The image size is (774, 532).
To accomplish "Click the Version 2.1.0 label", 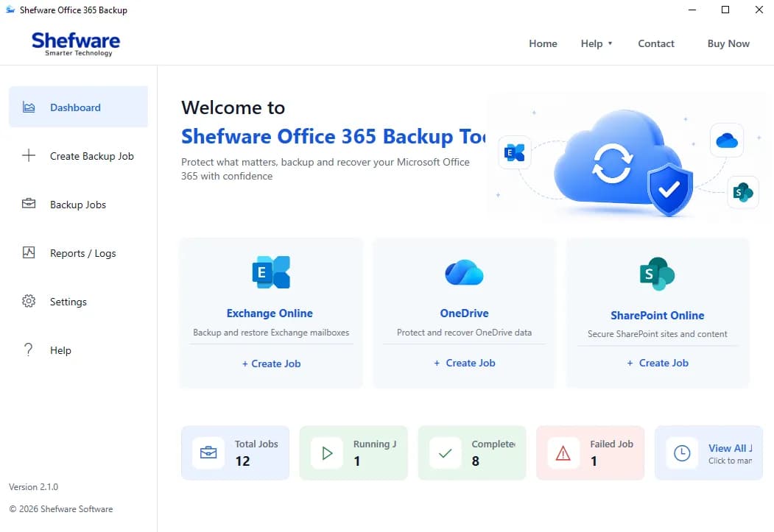I will point(34,486).
